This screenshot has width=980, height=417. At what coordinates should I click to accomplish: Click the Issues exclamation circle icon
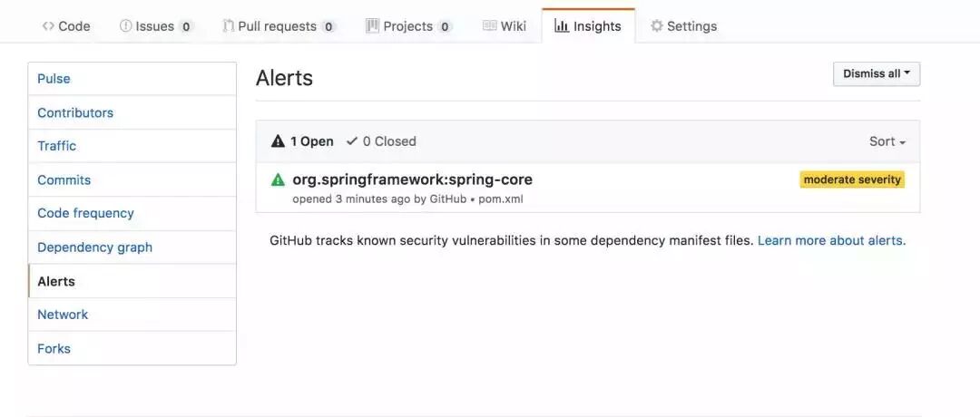click(125, 26)
